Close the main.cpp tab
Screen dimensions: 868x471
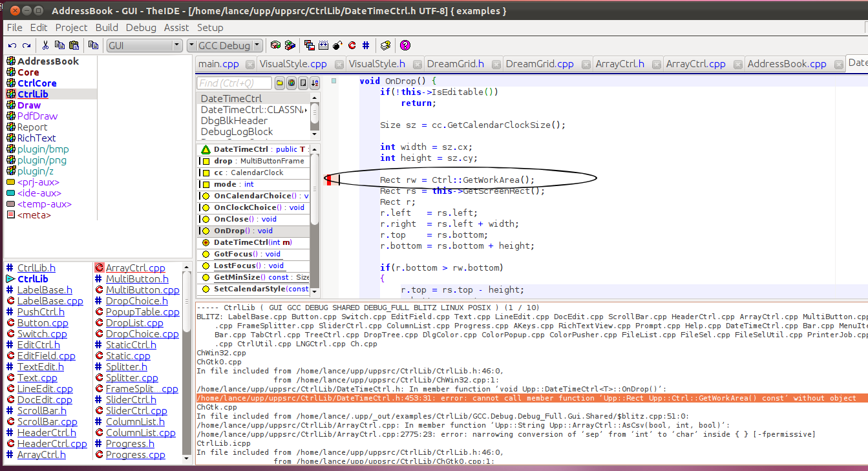click(x=249, y=64)
